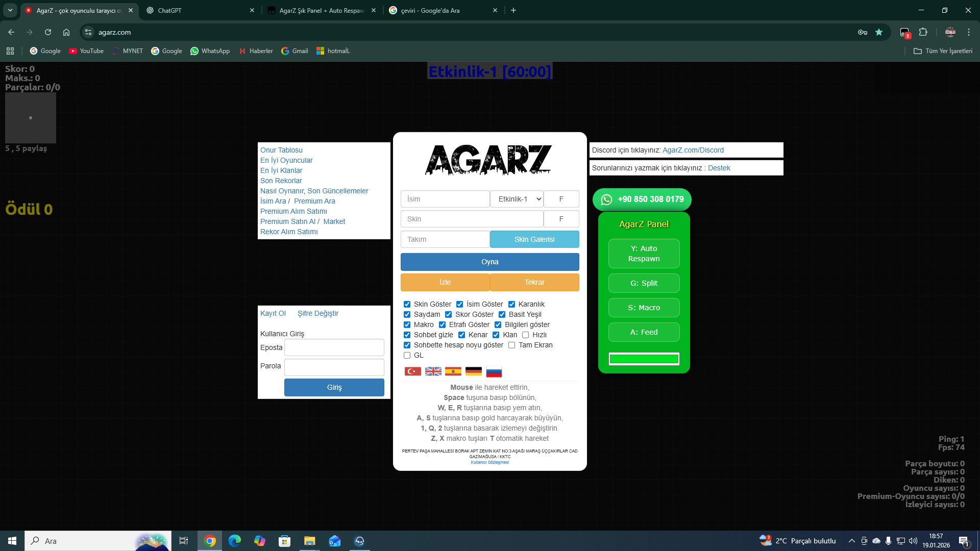Viewport: 980px width, 551px height.
Task: Open the Onur Tablosu link
Action: [x=281, y=150]
